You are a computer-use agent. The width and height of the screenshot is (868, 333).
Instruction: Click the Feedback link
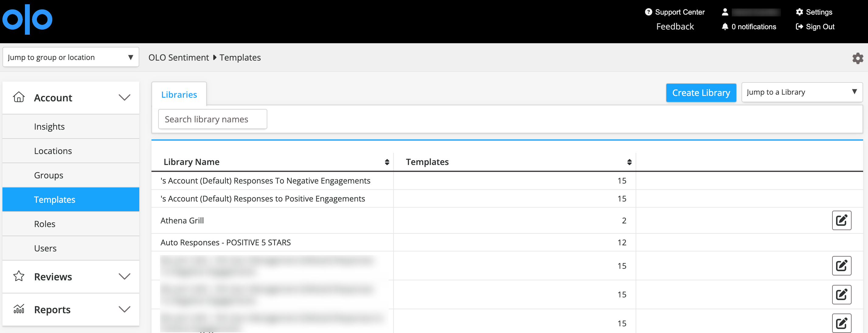click(675, 26)
